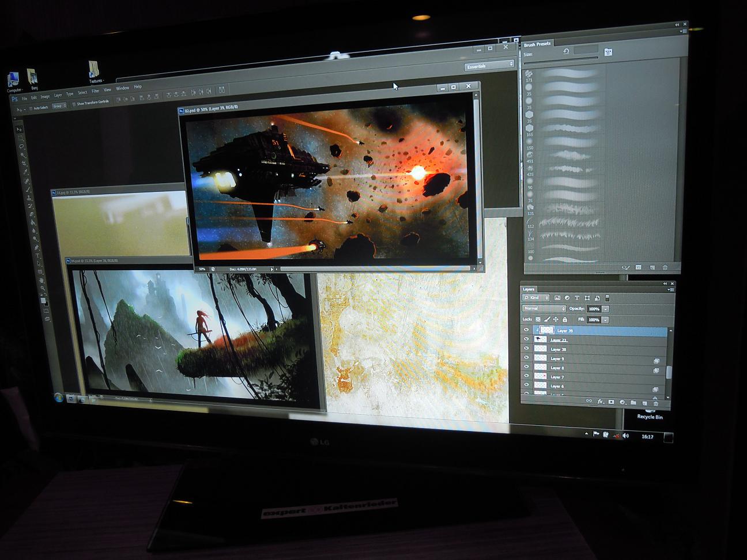Check the Show Transform Controls checkbox

coord(74,104)
